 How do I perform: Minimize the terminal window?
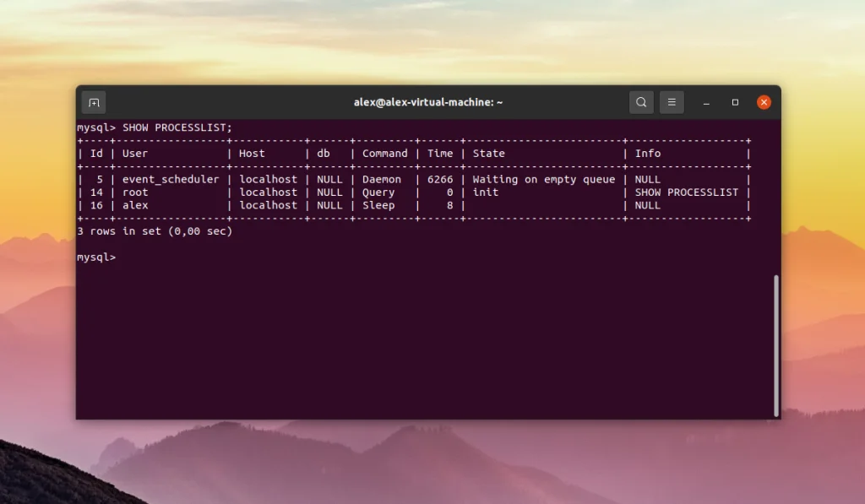tap(706, 102)
